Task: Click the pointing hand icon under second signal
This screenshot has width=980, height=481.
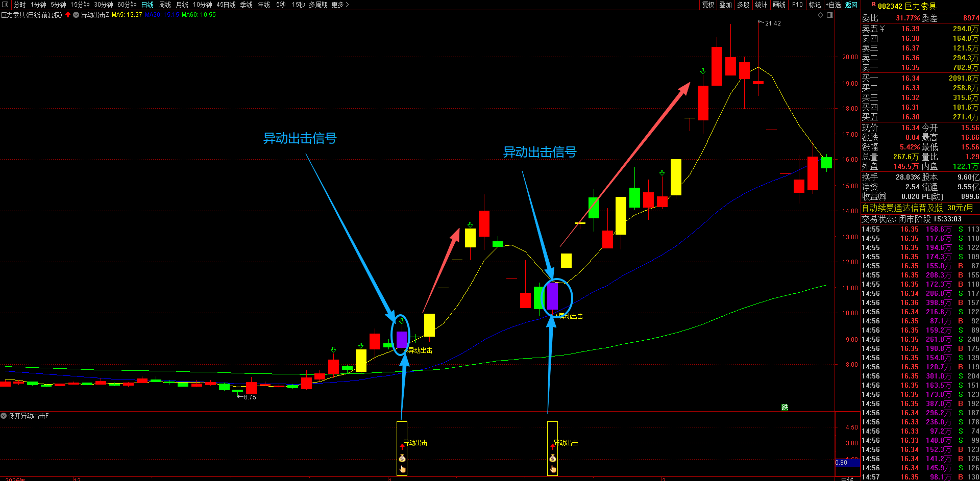Action: pyautogui.click(x=553, y=469)
